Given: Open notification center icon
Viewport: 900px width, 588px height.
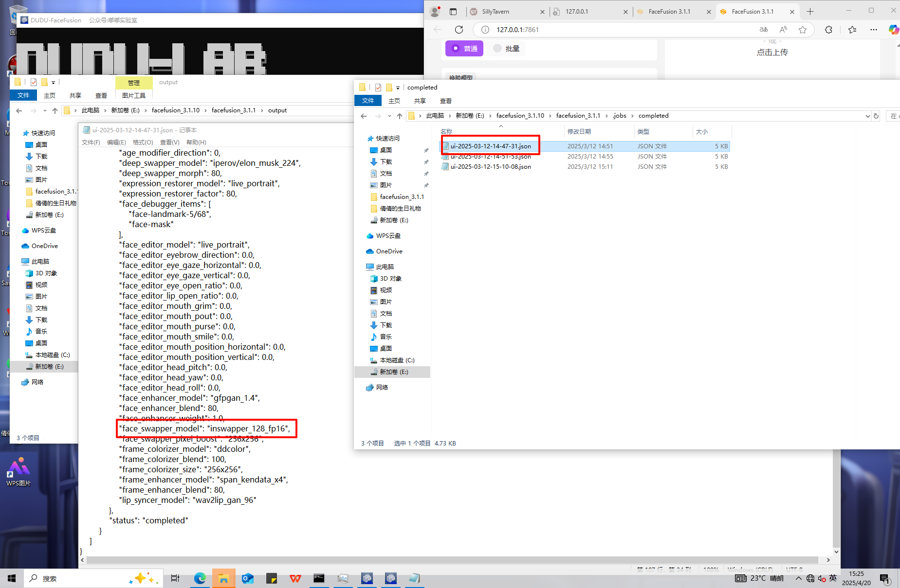Looking at the screenshot, I should 884,578.
